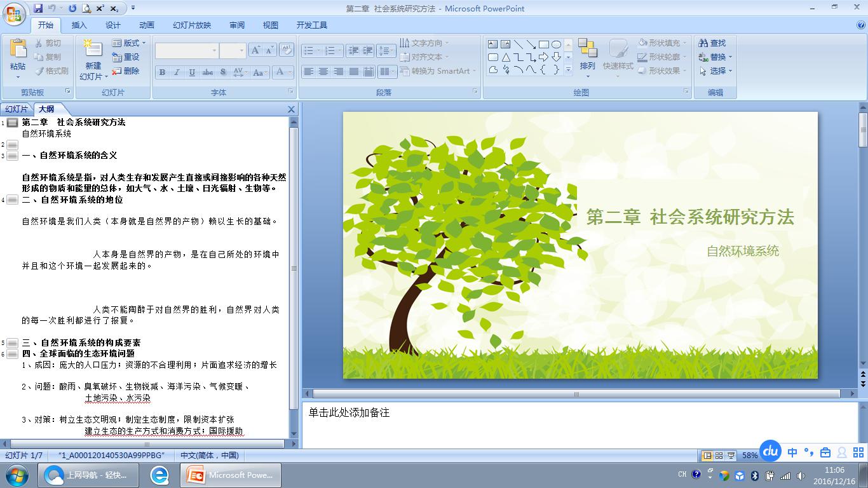Image resolution: width=868 pixels, height=488 pixels.
Task: Click the Increase Indent icon
Action: click(367, 50)
